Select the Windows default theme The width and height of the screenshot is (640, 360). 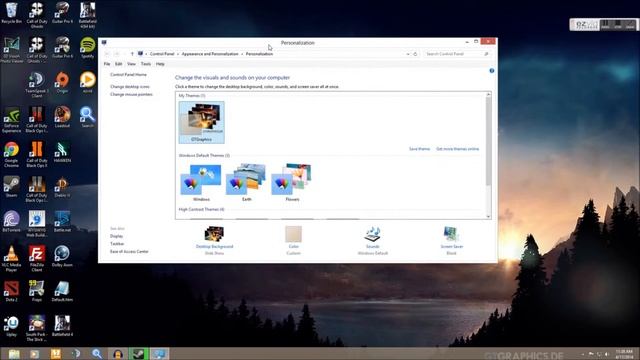coord(201,182)
